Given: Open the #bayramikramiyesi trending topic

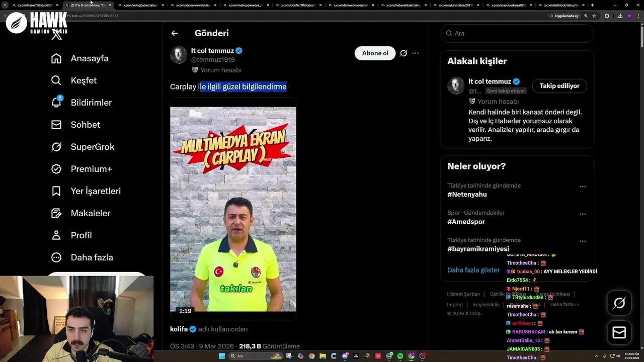Looking at the screenshot, I should point(478,249).
